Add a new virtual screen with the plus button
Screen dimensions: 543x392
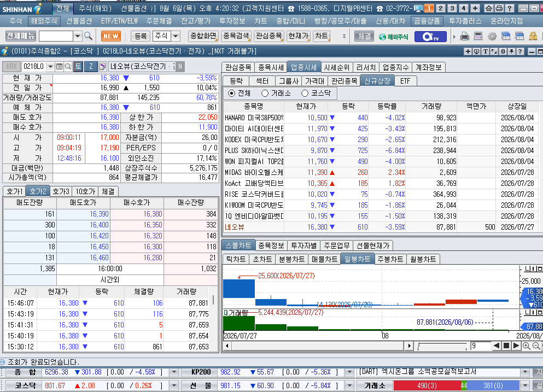click(475, 8)
